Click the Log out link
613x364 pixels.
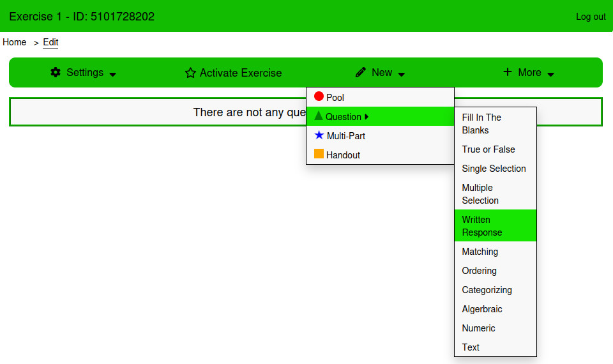[x=591, y=17]
